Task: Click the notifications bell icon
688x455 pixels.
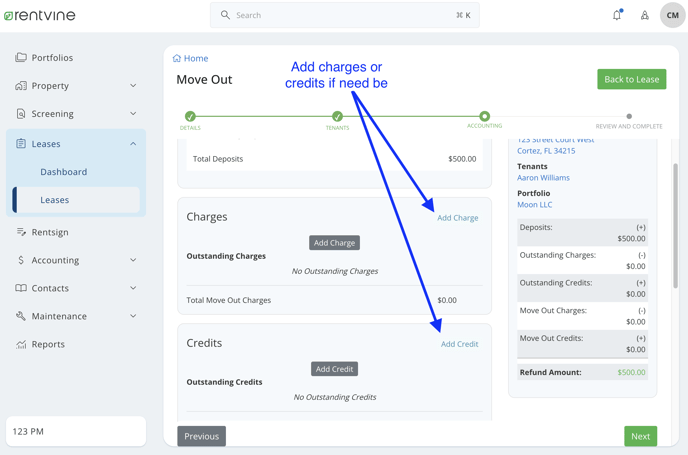Action: [617, 15]
